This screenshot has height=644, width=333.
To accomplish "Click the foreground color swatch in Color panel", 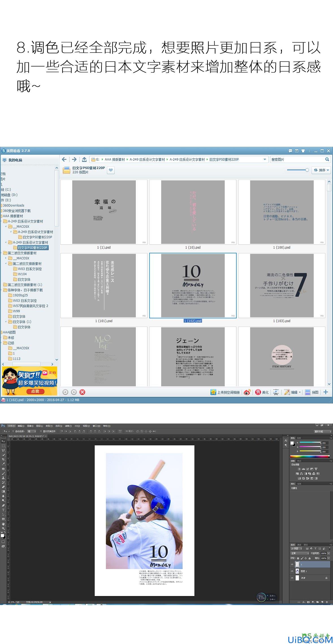I will click(x=292, y=443).
